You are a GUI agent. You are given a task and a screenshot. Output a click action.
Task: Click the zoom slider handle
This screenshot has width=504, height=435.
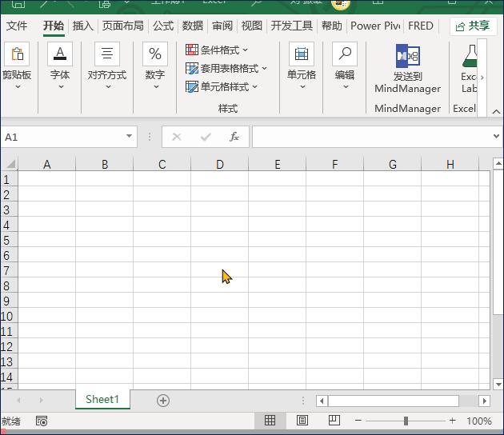tap(406, 421)
